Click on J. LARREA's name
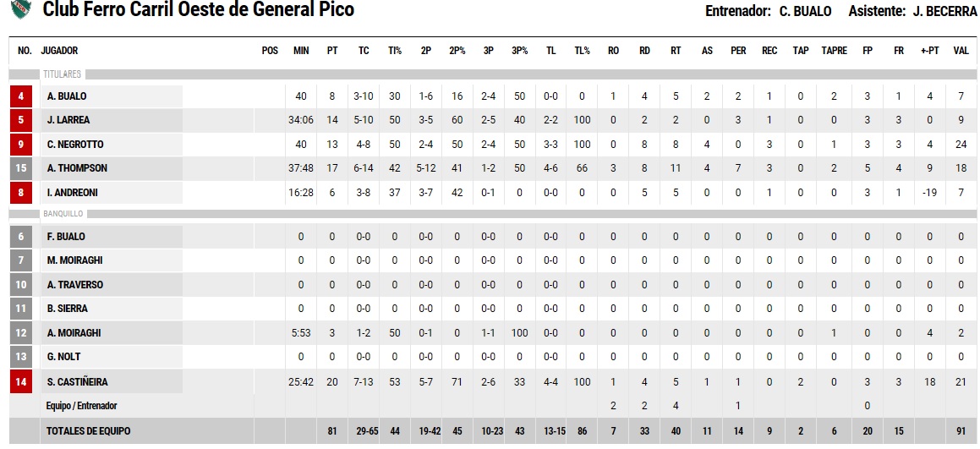The width and height of the screenshot is (980, 449). click(x=68, y=120)
